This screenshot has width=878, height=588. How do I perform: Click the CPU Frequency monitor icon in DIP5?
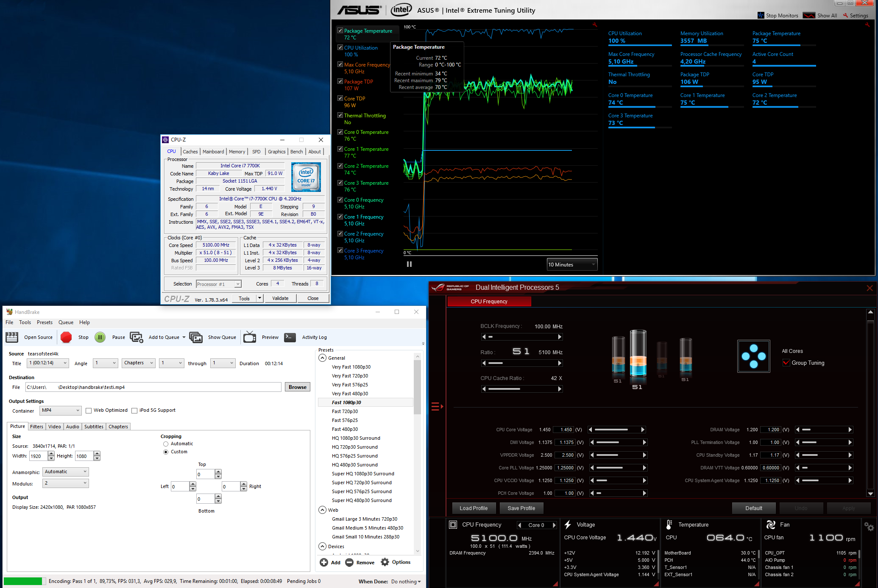click(453, 524)
